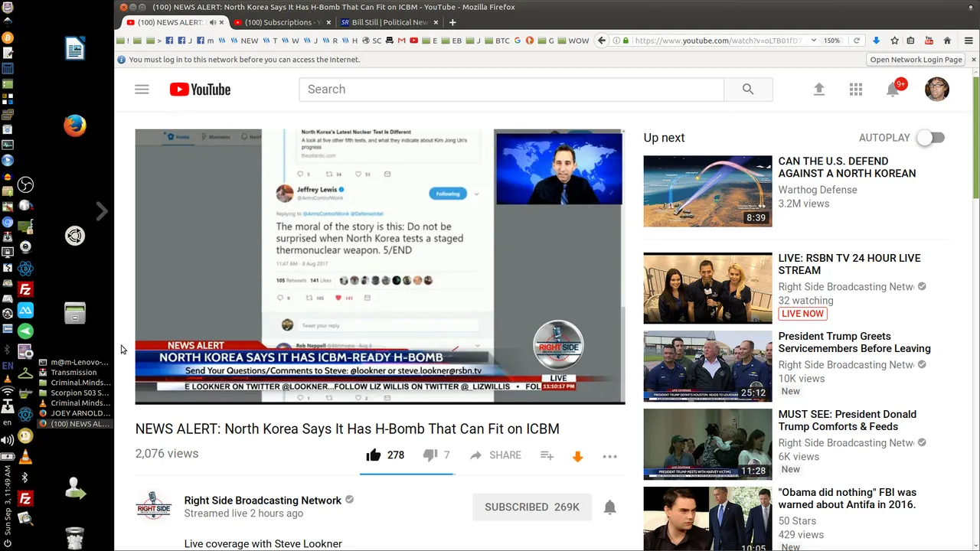The width and height of the screenshot is (980, 551).
Task: Open the YouTube guide hamburger menu
Action: click(x=142, y=90)
